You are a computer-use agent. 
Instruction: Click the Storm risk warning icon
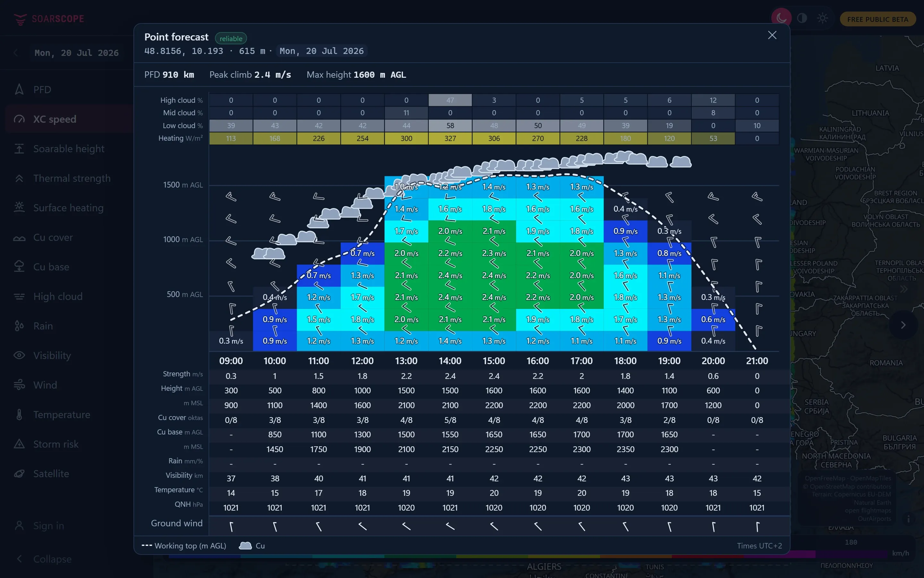pos(19,444)
